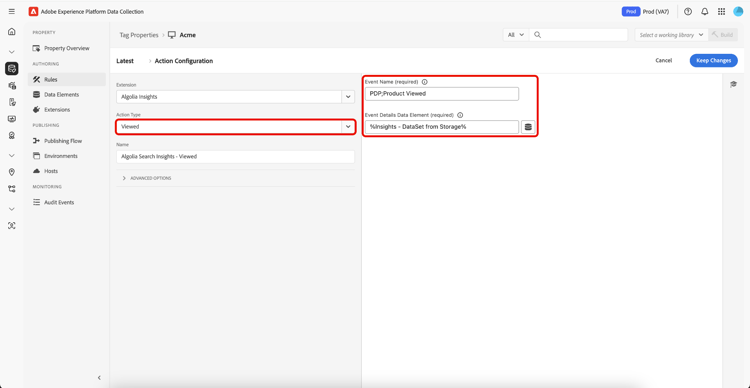The height and width of the screenshot is (388, 750).
Task: Click the home icon in left rail
Action: click(12, 32)
